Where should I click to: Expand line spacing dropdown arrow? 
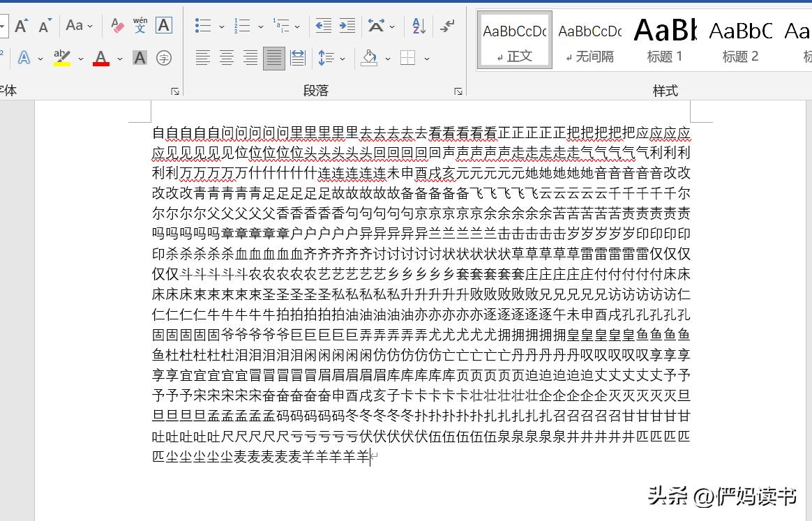click(x=343, y=59)
